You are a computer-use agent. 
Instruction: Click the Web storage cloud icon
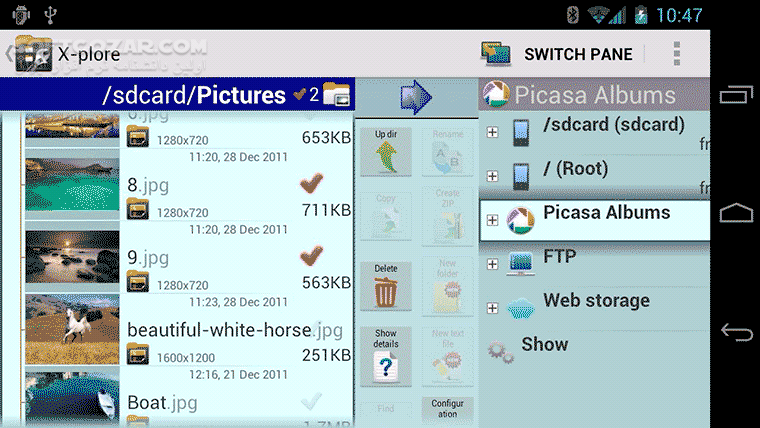(521, 307)
